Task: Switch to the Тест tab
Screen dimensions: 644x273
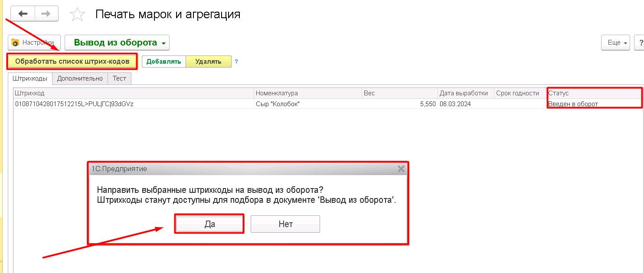Action: (x=119, y=78)
